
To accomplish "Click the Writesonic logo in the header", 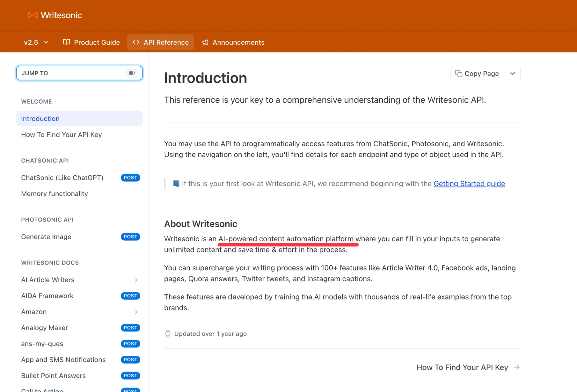I will point(55,15).
